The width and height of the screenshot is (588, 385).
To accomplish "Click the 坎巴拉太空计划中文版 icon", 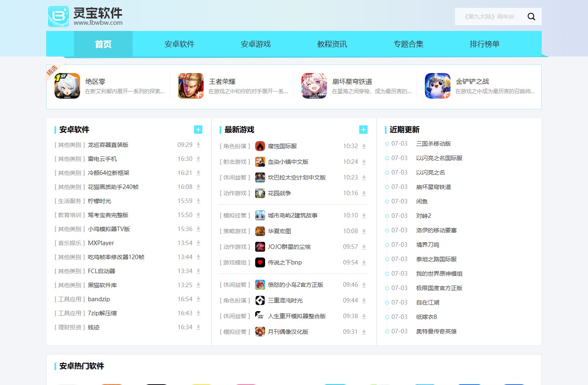I will coord(260,177).
